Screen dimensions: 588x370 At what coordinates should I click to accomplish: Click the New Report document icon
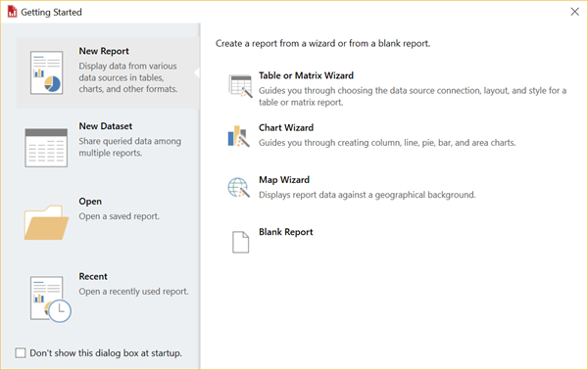pos(46,72)
